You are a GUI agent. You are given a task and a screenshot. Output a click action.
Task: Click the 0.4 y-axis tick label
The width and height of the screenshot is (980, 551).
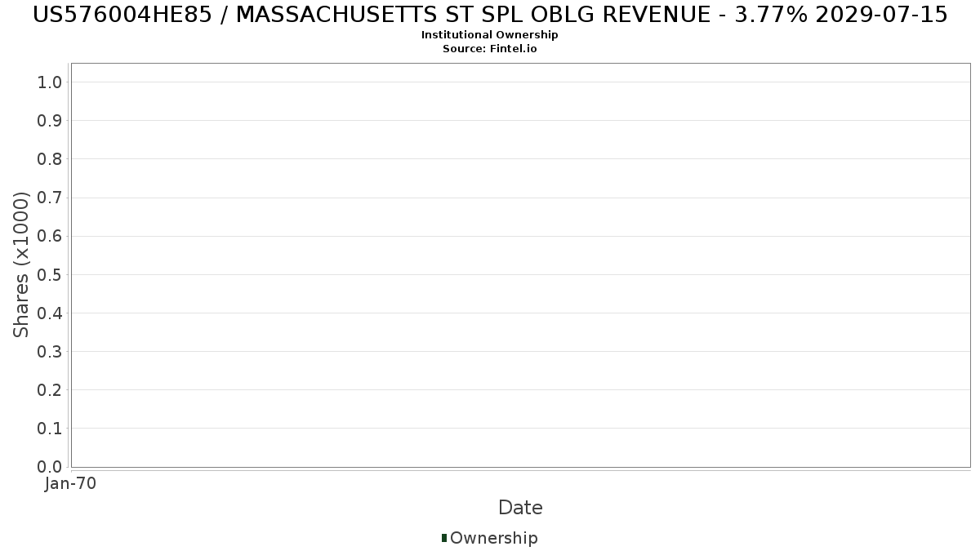click(50, 313)
